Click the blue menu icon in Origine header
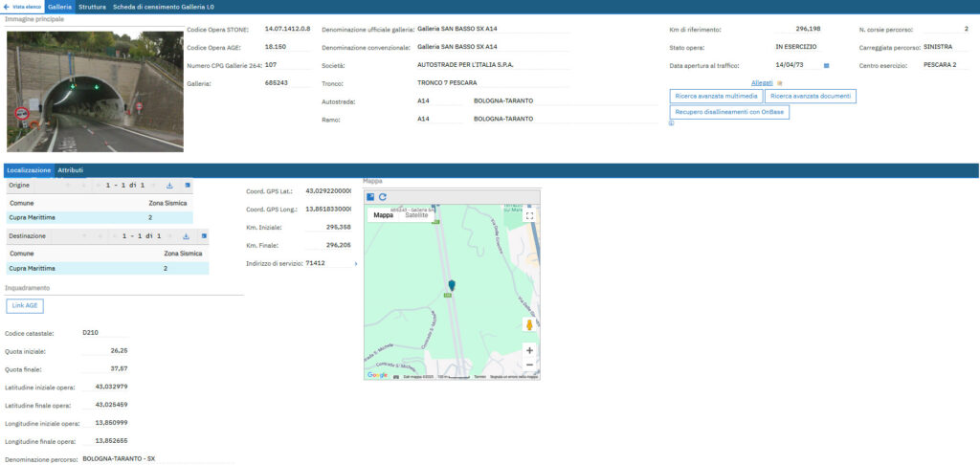 pyautogui.click(x=188, y=186)
